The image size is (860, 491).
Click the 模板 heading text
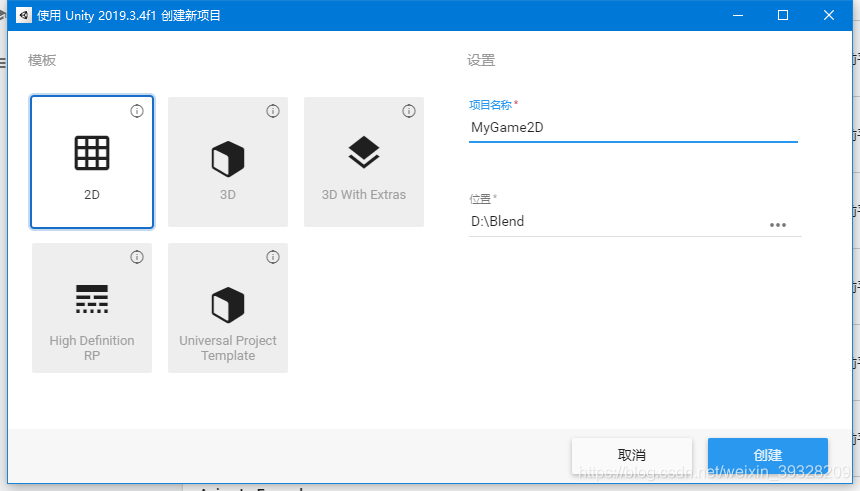(42, 60)
